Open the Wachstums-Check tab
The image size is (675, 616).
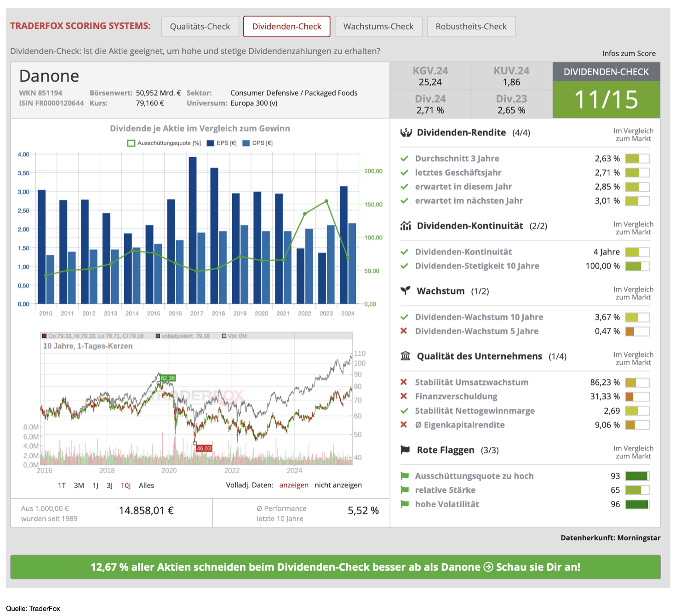378,27
